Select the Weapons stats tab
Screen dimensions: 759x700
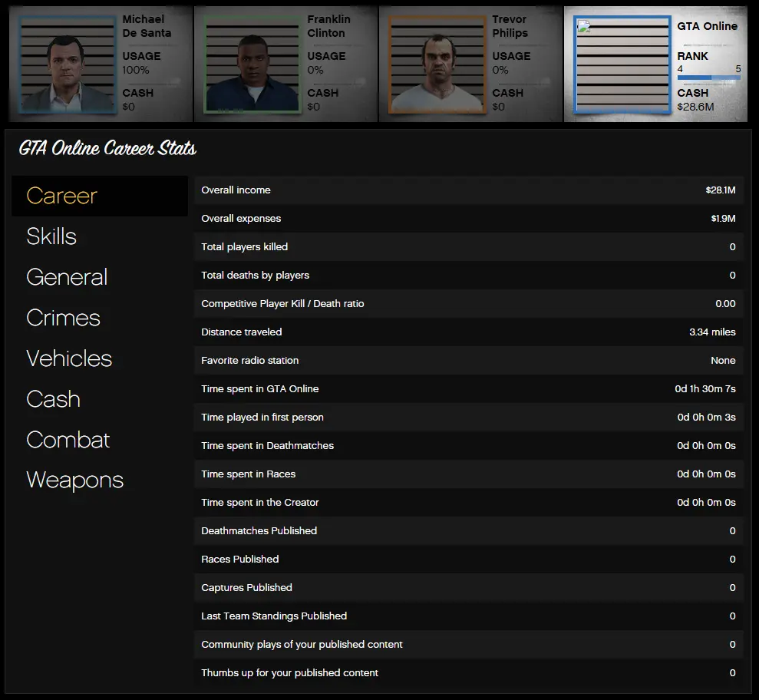point(74,480)
